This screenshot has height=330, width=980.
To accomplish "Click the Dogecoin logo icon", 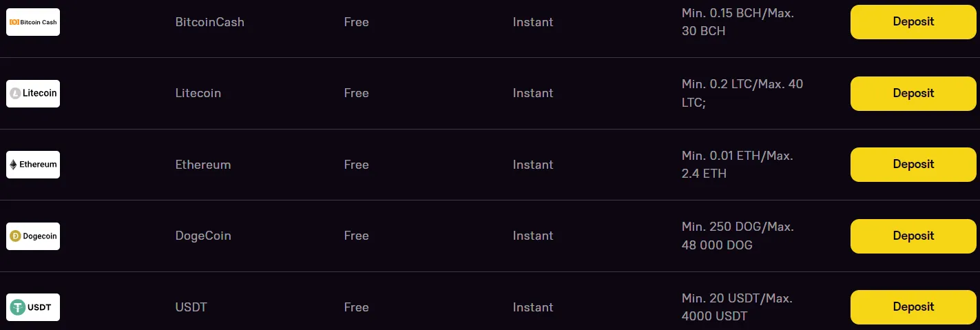I will [33, 236].
